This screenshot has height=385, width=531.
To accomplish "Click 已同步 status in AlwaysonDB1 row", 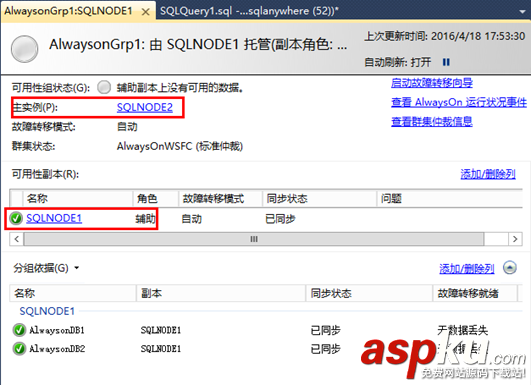I will (325, 330).
